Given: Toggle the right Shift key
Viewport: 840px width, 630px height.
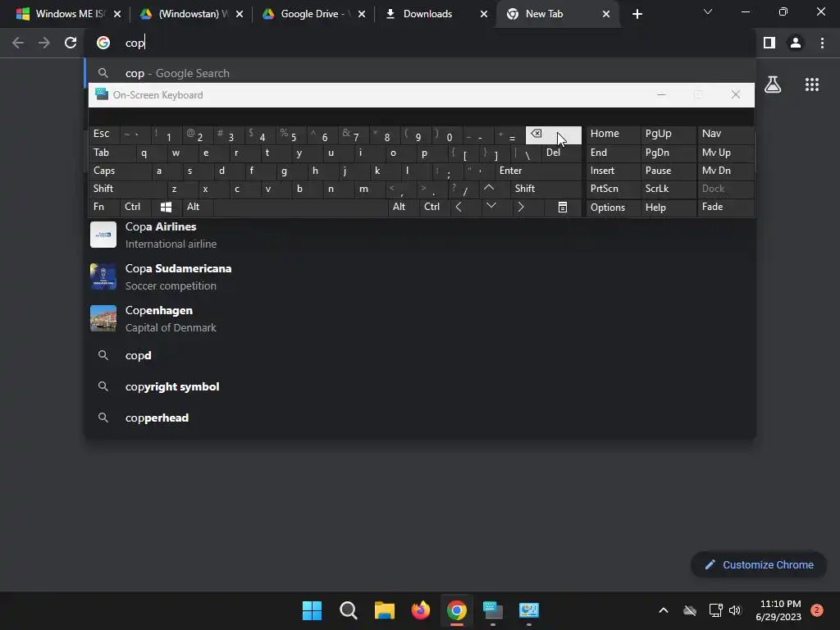Looking at the screenshot, I should coord(546,189).
